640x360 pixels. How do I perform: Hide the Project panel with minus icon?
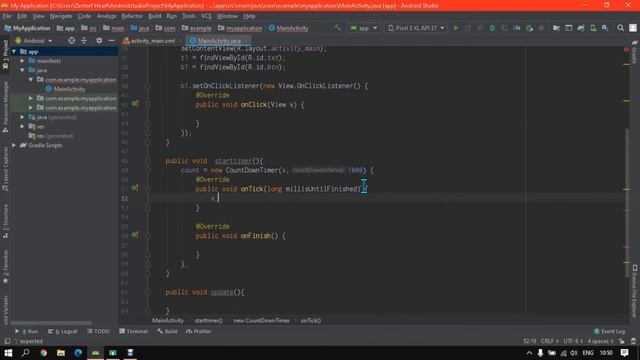coord(111,41)
